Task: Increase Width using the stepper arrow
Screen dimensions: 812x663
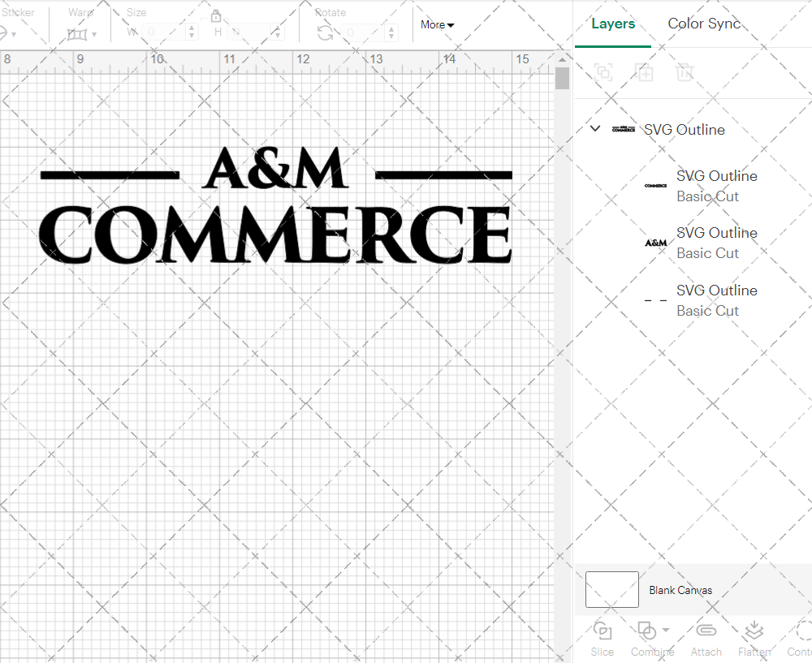Action: point(192,28)
